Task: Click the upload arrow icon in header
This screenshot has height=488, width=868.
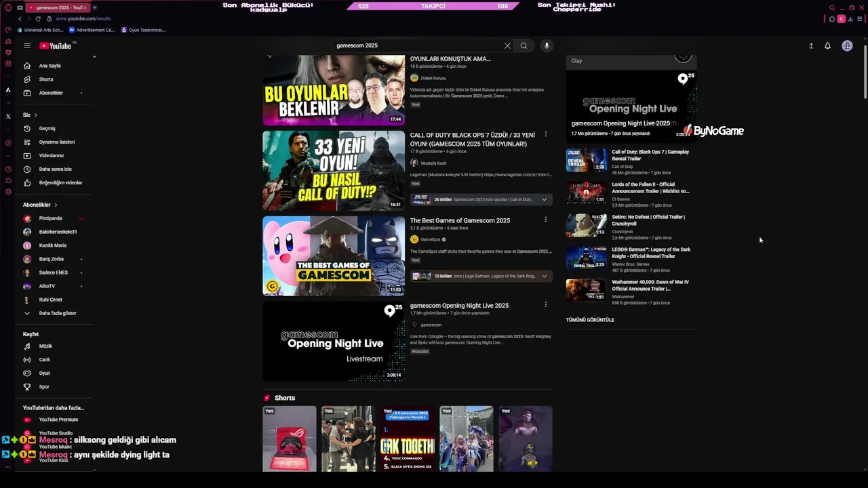Action: 811,45
